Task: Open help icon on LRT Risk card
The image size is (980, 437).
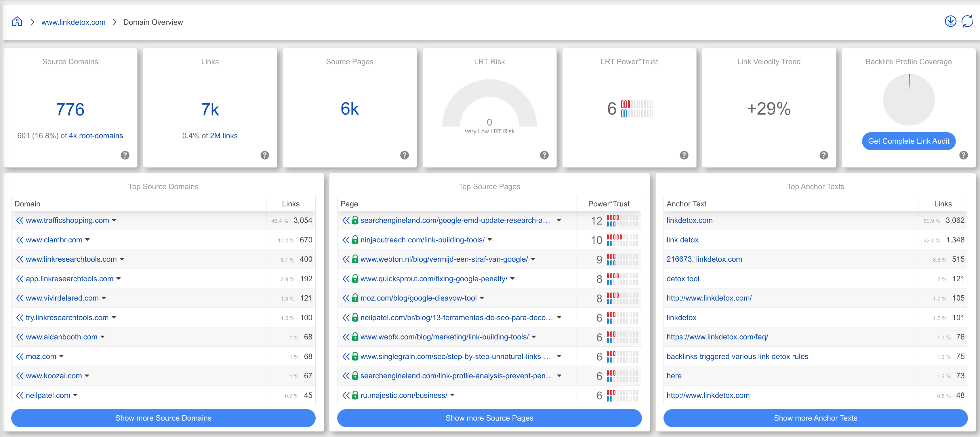Action: pos(544,155)
